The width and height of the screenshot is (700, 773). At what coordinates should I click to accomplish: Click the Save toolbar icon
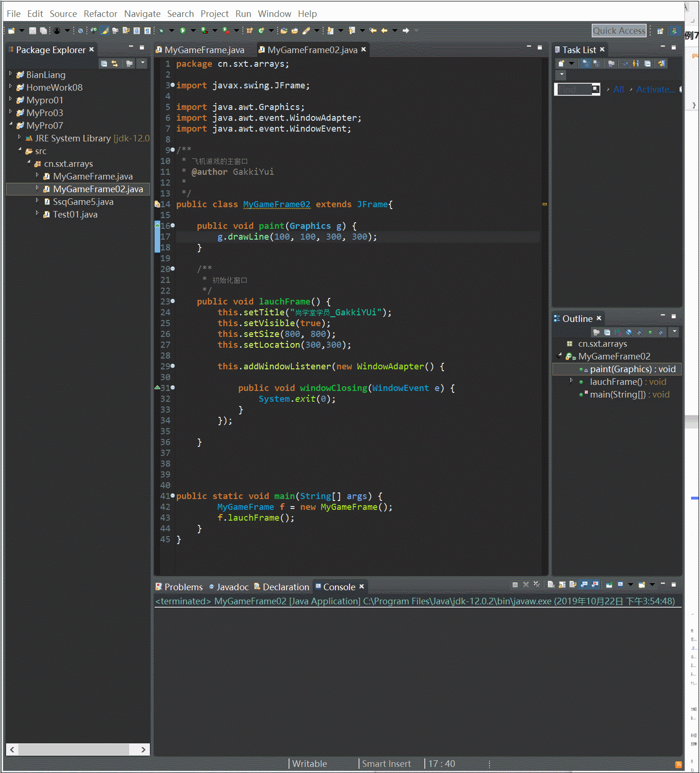[x=32, y=31]
